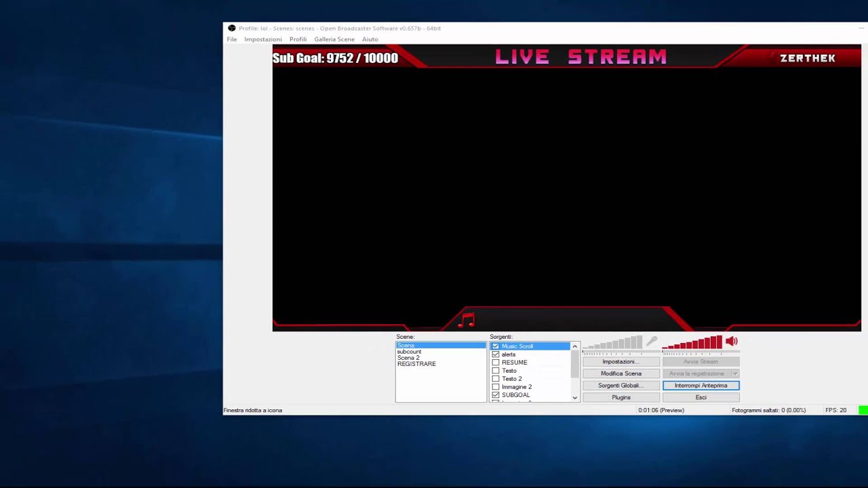Click the LIVE STREAM title in preview

point(581,57)
